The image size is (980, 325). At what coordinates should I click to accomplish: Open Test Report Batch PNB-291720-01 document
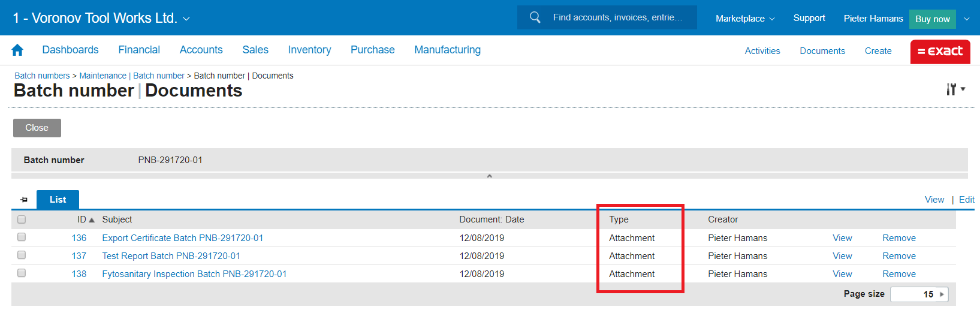171,256
